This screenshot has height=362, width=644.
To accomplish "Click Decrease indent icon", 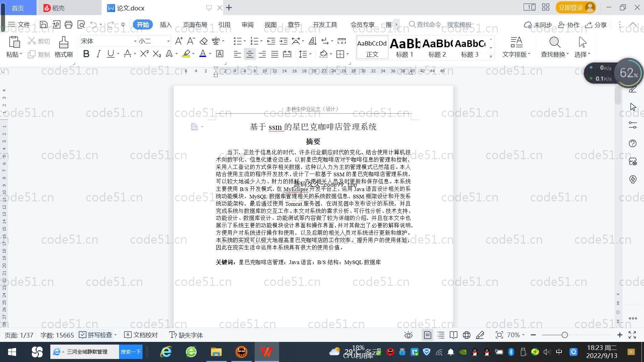I will [x=271, y=41].
